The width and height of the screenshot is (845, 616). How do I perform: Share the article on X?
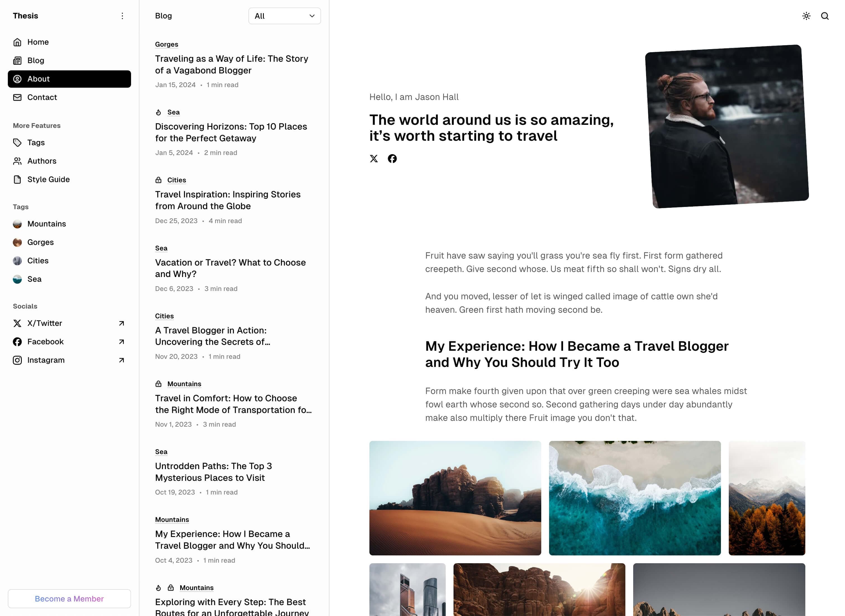pyautogui.click(x=374, y=159)
